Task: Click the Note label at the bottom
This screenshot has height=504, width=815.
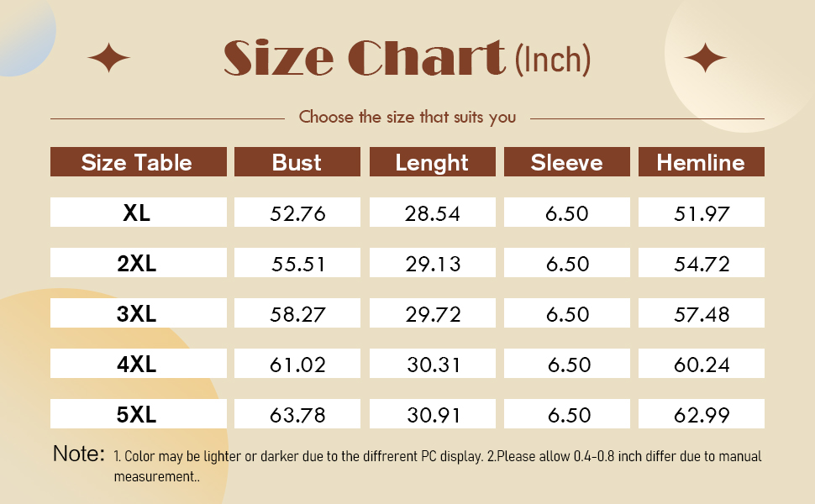Action: coord(78,454)
